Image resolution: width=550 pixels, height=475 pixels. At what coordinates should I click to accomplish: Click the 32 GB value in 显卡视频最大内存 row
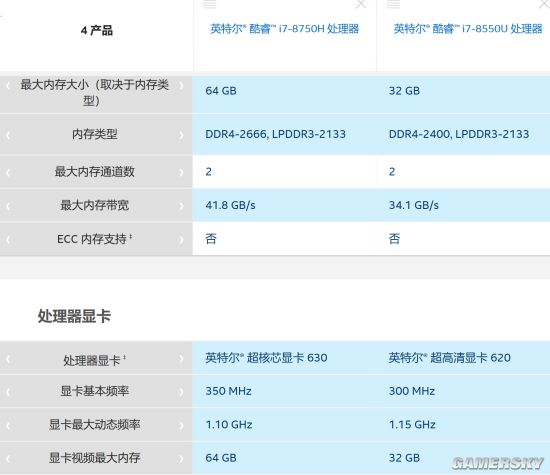[x=404, y=458]
